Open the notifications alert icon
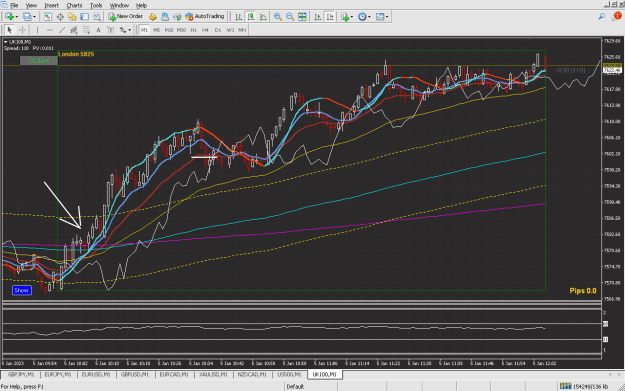 617,16
